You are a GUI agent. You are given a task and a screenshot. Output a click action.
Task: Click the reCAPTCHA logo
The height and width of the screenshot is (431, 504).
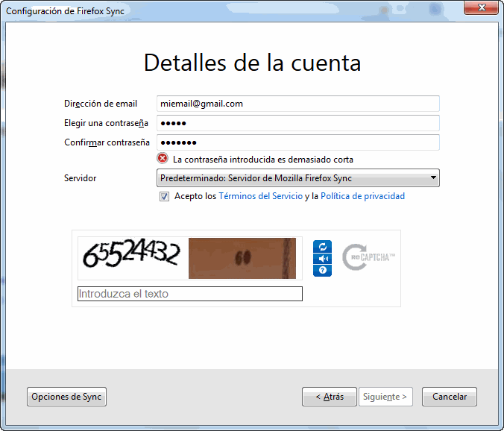pos(368,257)
